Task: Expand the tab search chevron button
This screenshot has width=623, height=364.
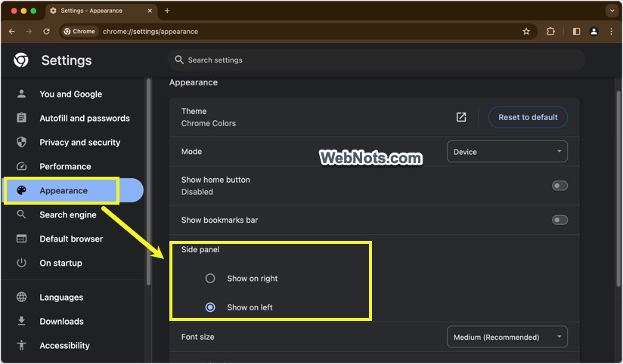Action: 612,11
